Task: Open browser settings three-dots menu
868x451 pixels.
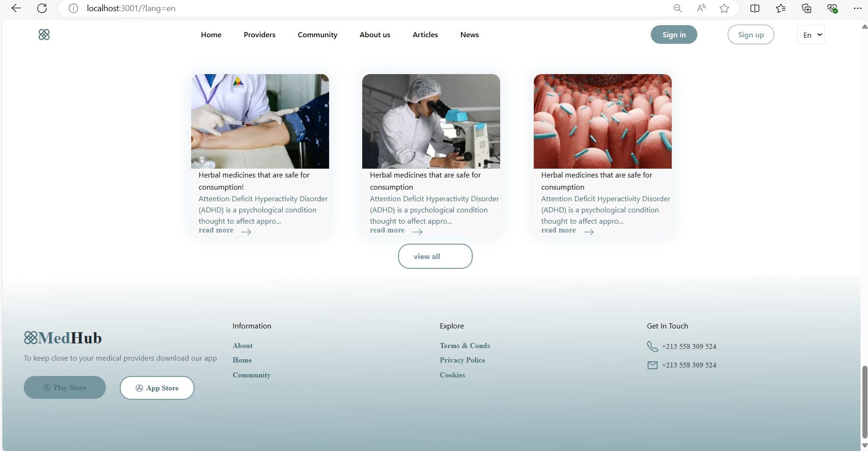Action: tap(857, 8)
